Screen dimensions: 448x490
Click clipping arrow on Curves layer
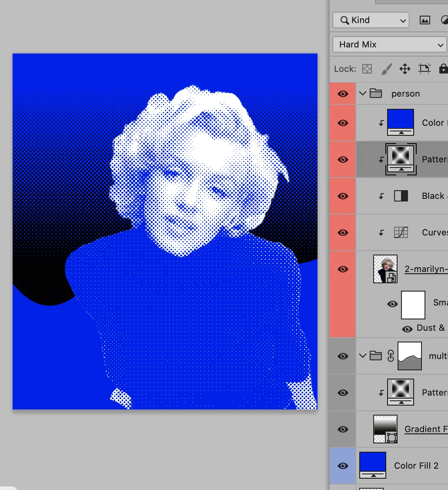pyautogui.click(x=381, y=233)
